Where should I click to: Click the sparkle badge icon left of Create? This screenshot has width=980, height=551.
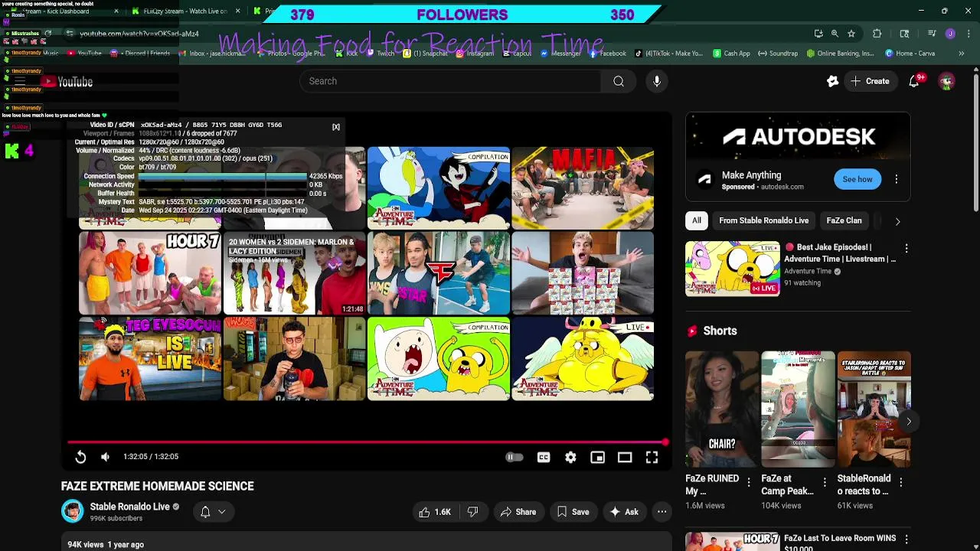pyautogui.click(x=832, y=81)
